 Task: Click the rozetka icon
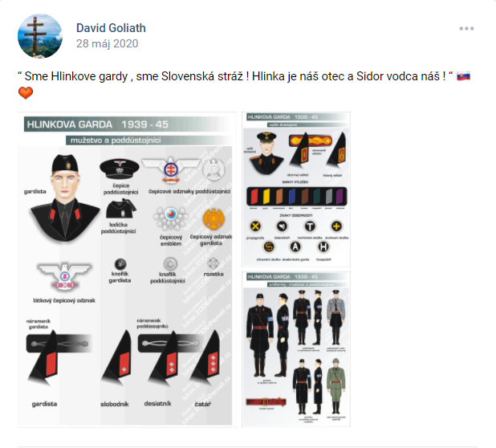click(x=213, y=263)
